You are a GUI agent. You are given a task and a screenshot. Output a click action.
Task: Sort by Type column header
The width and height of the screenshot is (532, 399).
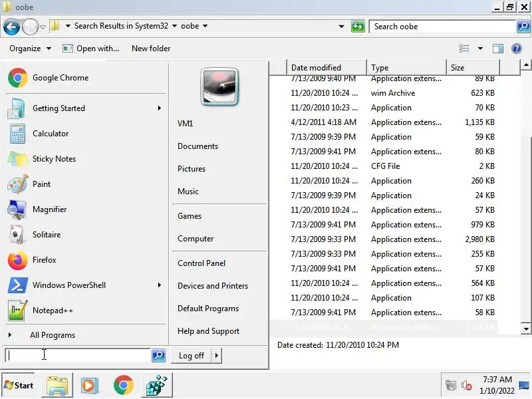click(x=406, y=68)
